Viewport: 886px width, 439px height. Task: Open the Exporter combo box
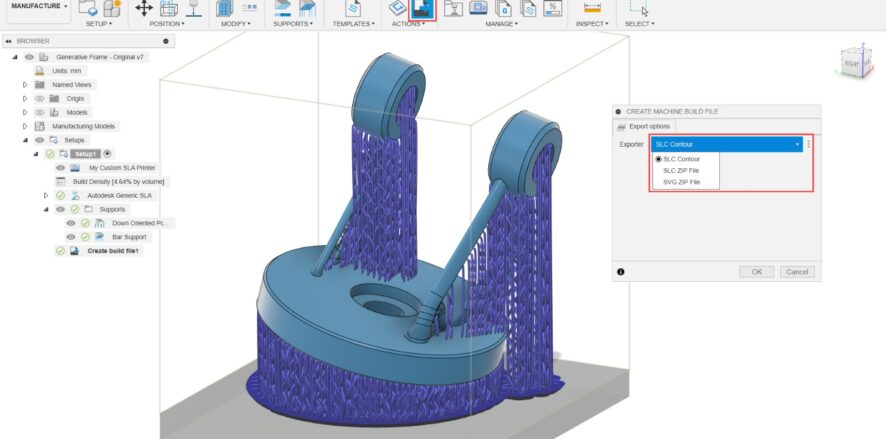727,144
